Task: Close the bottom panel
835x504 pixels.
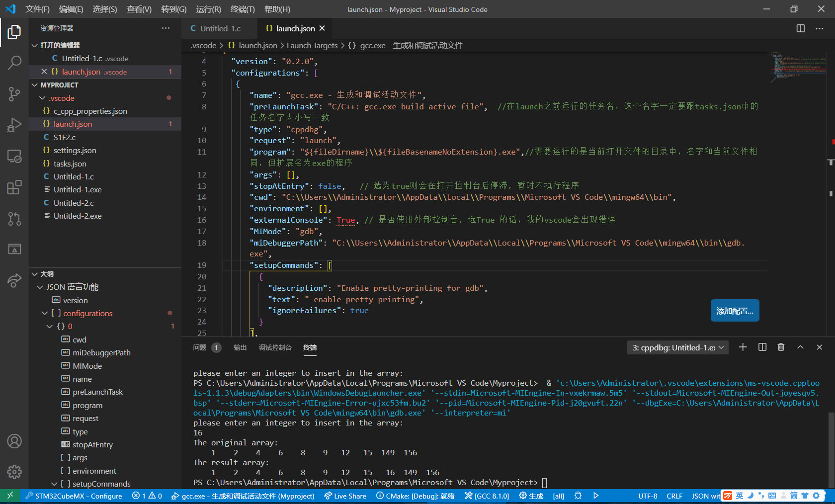Action: point(819,347)
